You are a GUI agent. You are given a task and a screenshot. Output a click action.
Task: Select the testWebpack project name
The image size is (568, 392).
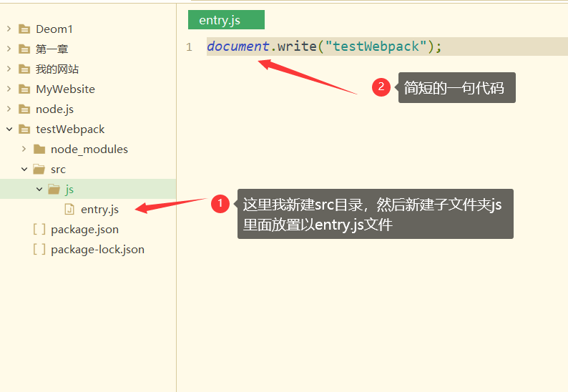point(70,129)
